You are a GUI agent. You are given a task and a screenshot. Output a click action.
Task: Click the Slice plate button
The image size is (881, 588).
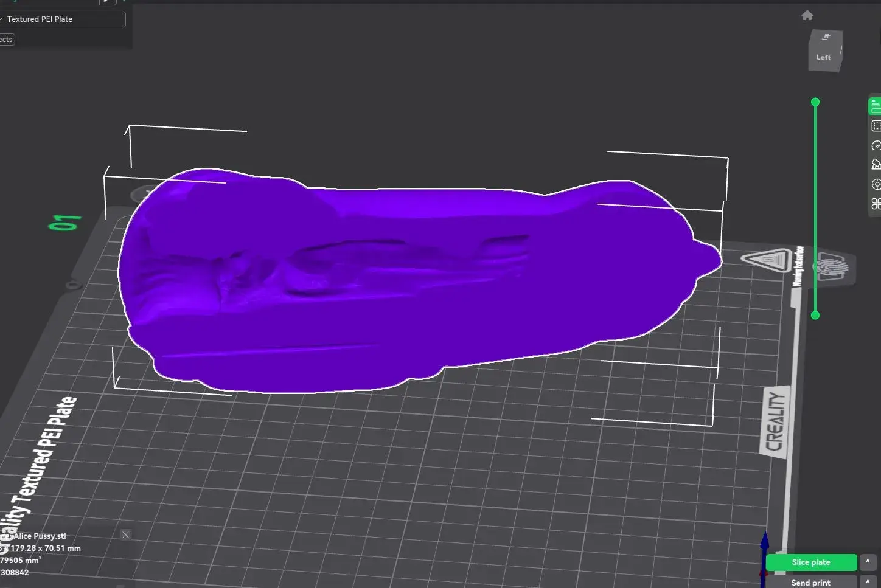point(810,562)
